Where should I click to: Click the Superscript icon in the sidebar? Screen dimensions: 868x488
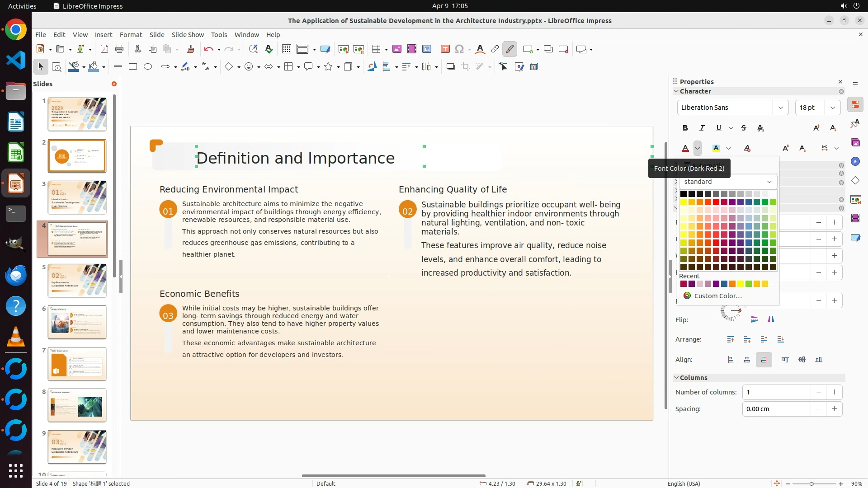point(785,148)
